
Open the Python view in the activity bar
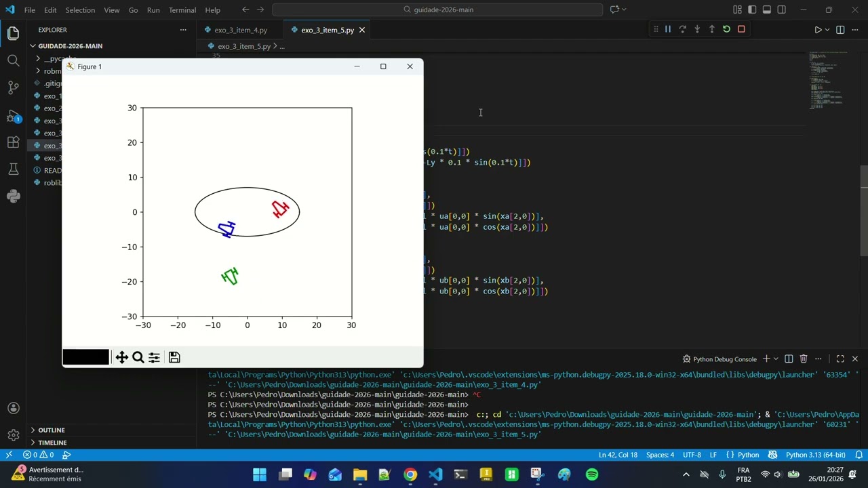(x=14, y=197)
